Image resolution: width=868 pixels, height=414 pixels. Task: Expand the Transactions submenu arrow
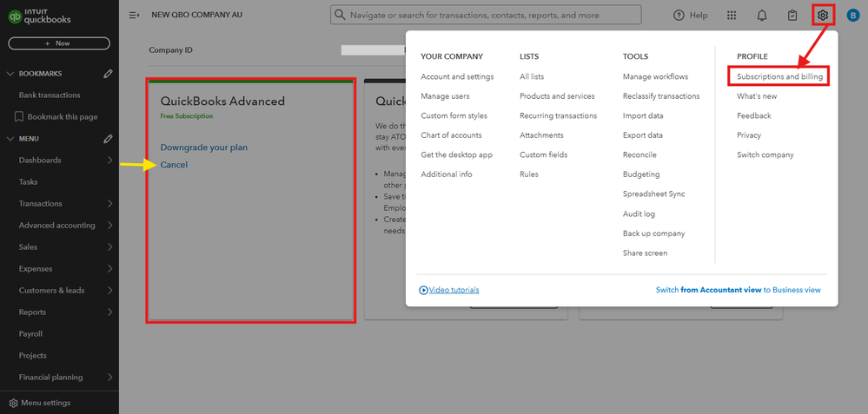click(x=109, y=203)
